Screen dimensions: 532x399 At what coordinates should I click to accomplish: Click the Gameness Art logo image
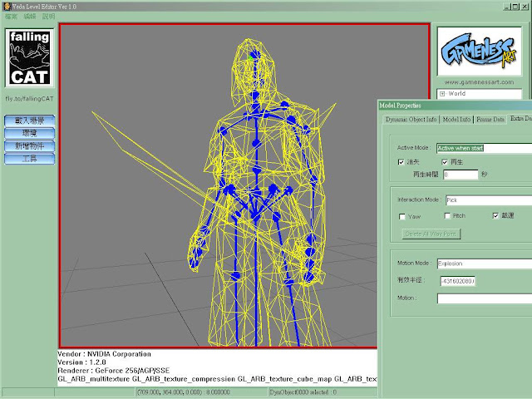[479, 52]
